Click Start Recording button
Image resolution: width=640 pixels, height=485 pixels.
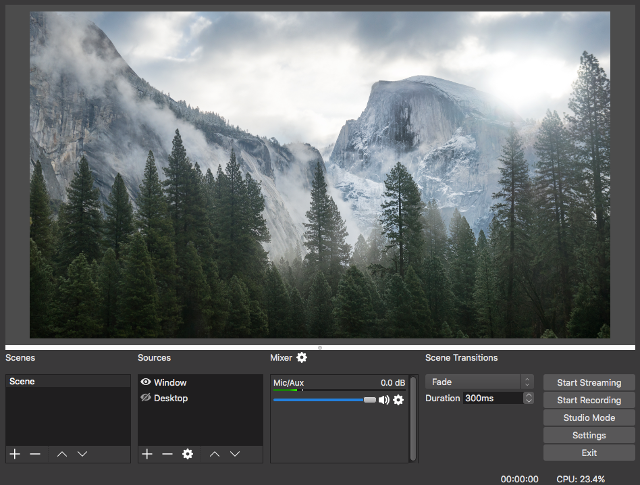pos(589,400)
